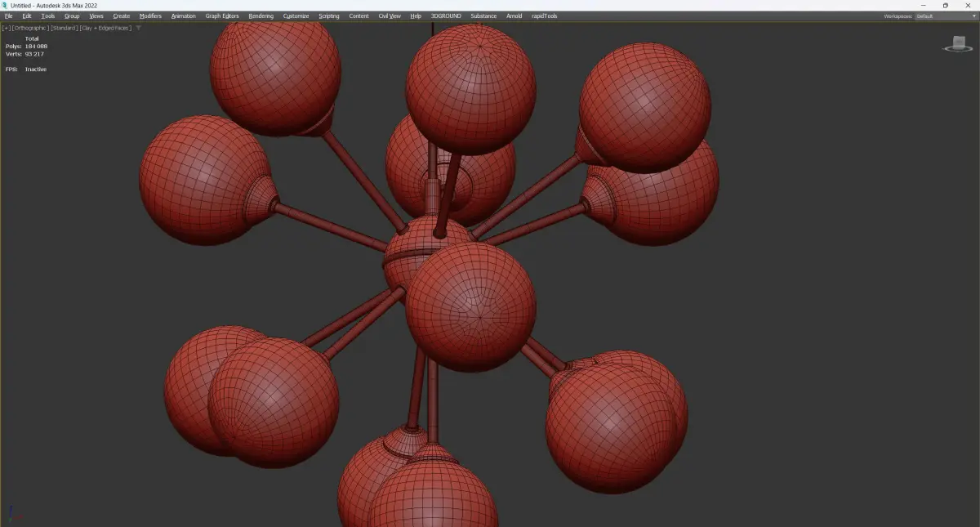
Task: Open the Views menu
Action: tap(96, 16)
